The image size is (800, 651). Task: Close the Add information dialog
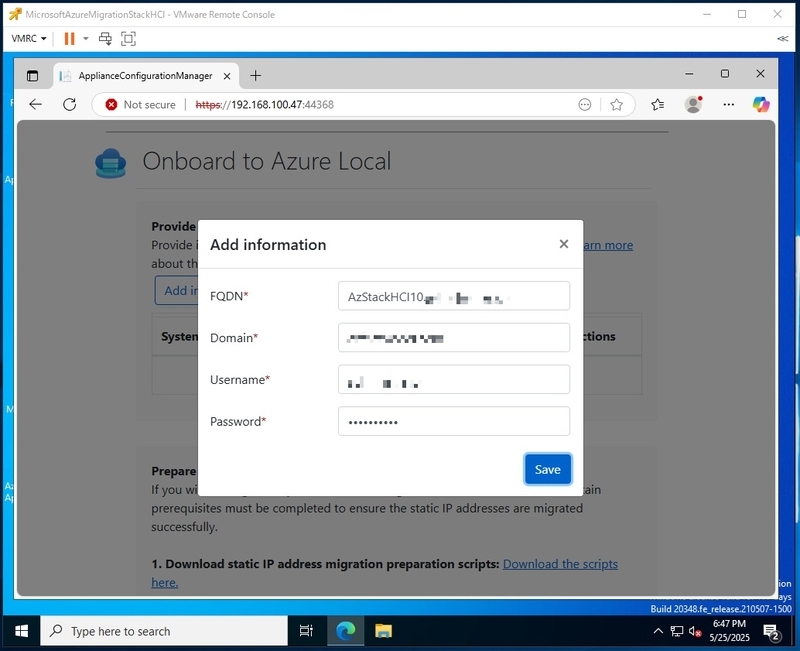point(563,244)
